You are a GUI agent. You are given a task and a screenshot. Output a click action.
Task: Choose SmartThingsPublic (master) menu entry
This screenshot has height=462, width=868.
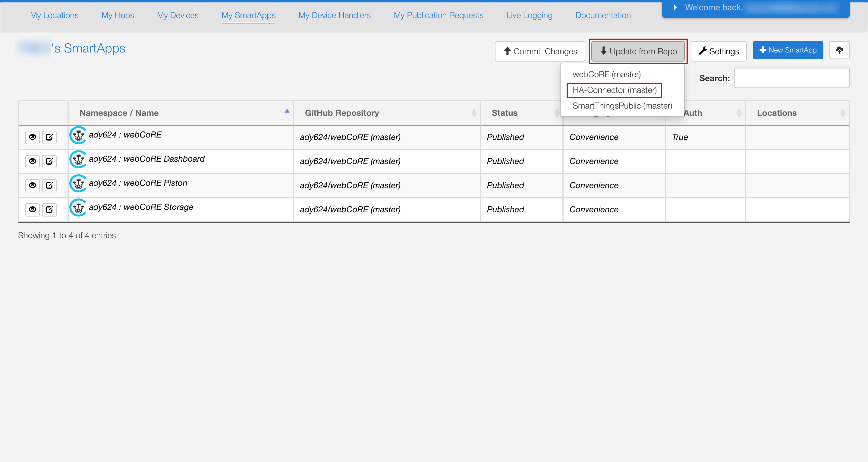(x=622, y=106)
